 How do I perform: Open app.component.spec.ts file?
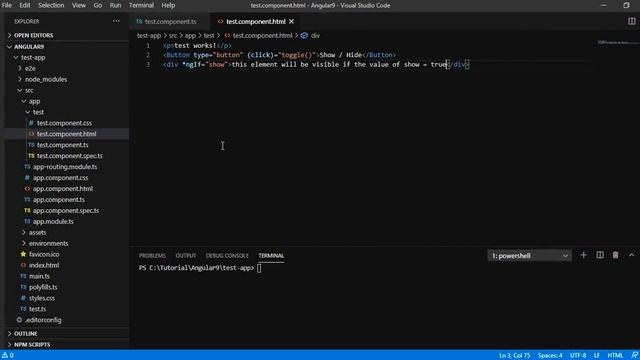point(66,211)
